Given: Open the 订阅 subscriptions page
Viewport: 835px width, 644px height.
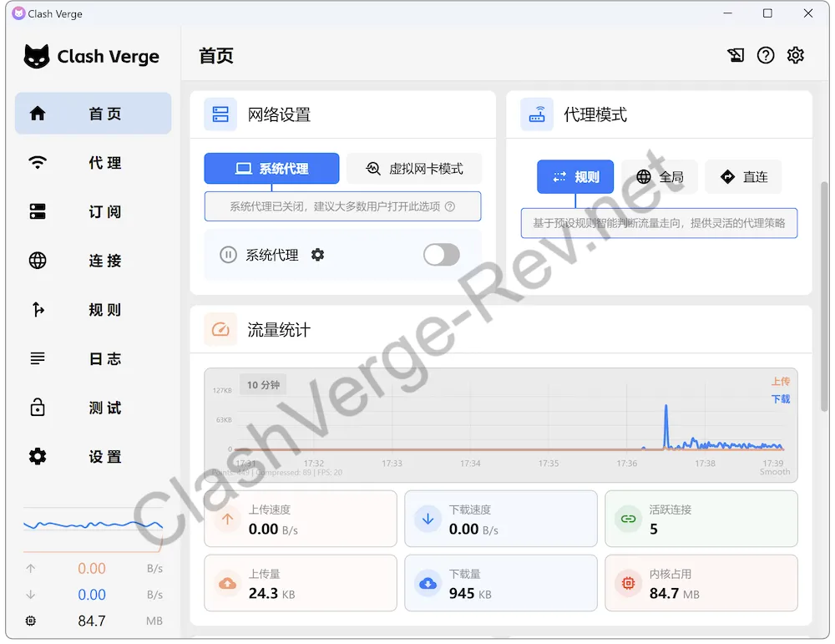Looking at the screenshot, I should (x=94, y=211).
